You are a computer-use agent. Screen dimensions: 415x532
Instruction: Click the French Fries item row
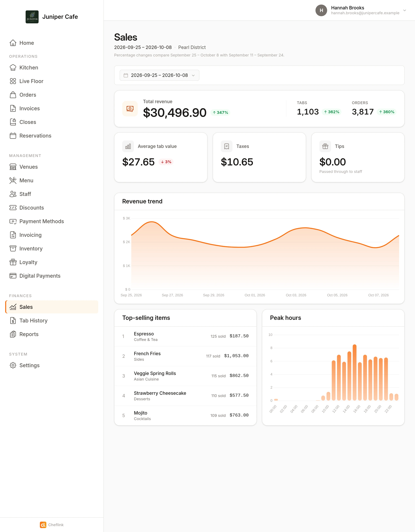pos(185,356)
